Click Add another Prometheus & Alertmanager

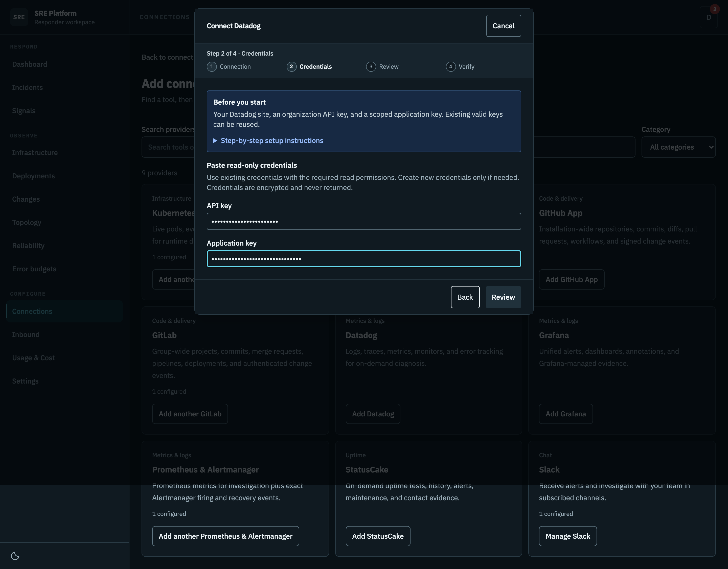pos(226,536)
